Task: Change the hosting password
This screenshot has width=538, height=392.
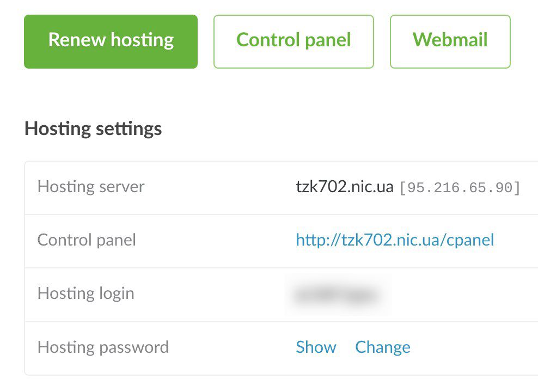Action: 383,347
